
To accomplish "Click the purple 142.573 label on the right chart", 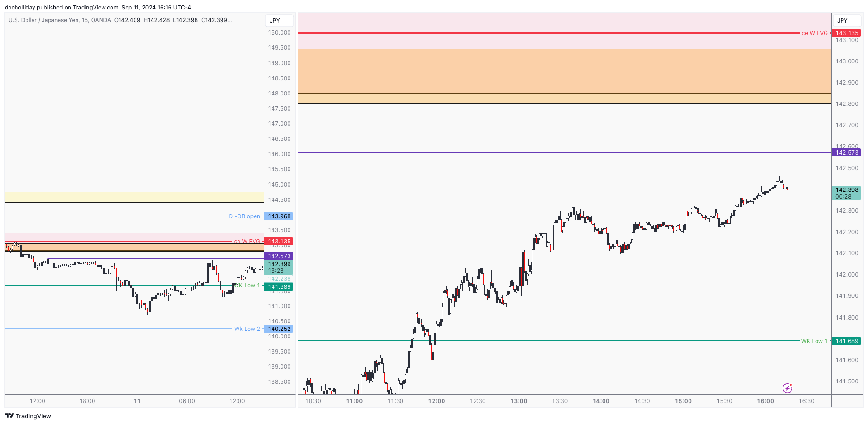I will [x=846, y=152].
